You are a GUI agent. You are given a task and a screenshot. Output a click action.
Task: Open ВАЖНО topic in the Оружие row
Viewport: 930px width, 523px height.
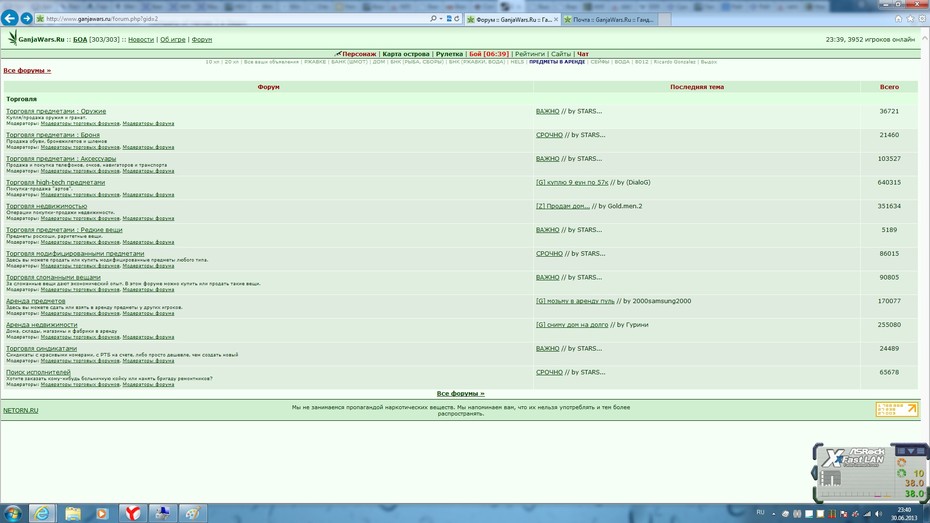click(x=547, y=111)
